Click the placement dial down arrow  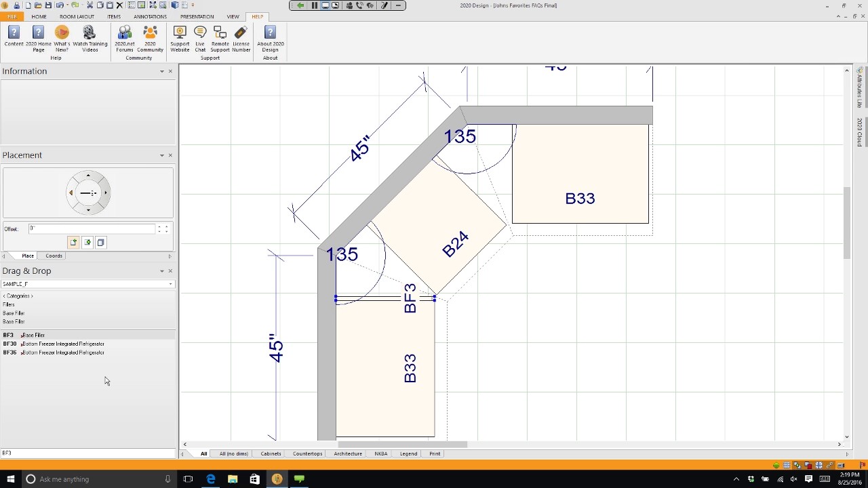[88, 210]
